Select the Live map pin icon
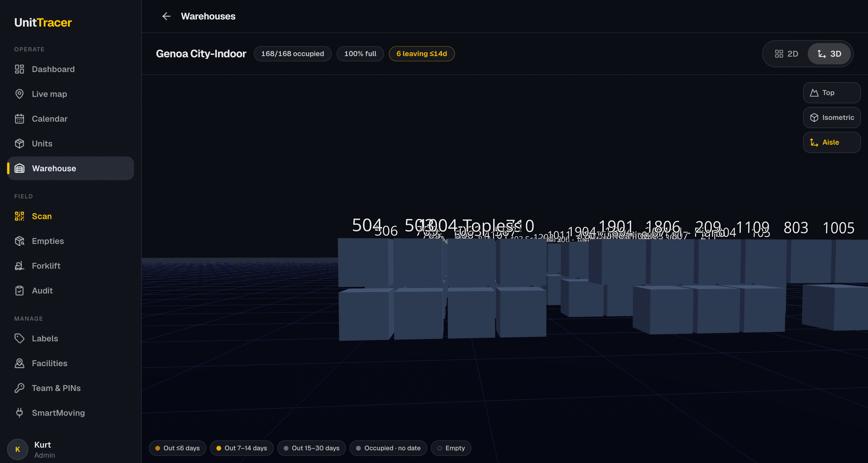Screen dimensions: 868x463 pyautogui.click(x=19, y=94)
